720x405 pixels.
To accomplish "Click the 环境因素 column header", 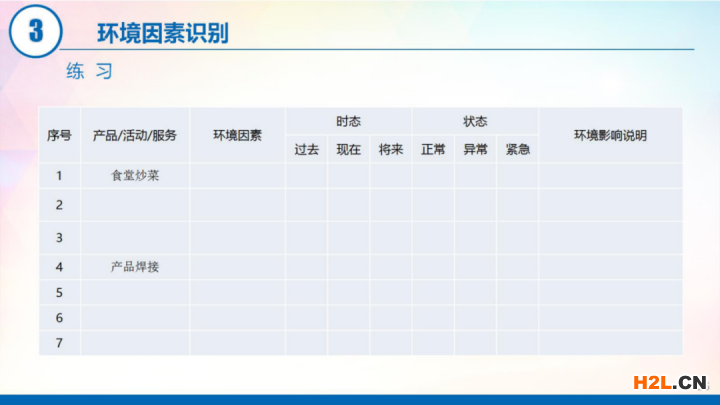I will click(x=237, y=135).
